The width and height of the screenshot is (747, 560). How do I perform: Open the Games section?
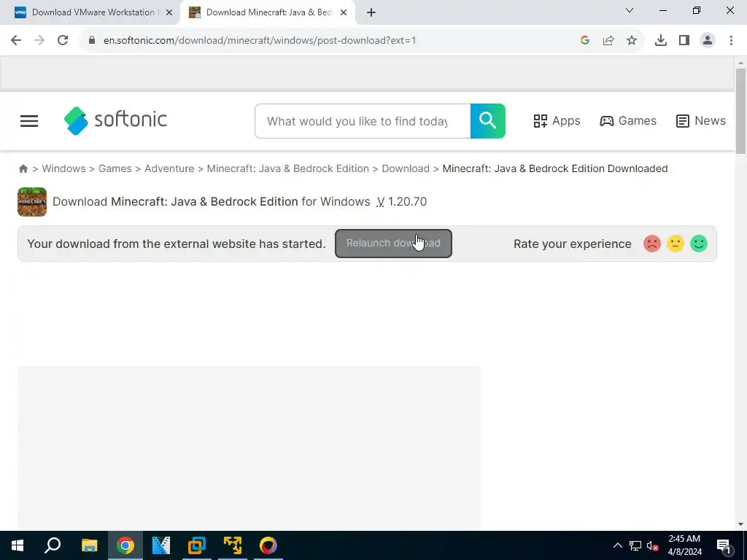click(x=628, y=121)
